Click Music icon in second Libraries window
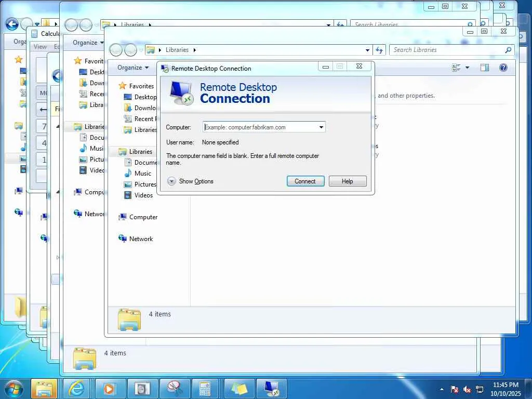 click(x=83, y=148)
